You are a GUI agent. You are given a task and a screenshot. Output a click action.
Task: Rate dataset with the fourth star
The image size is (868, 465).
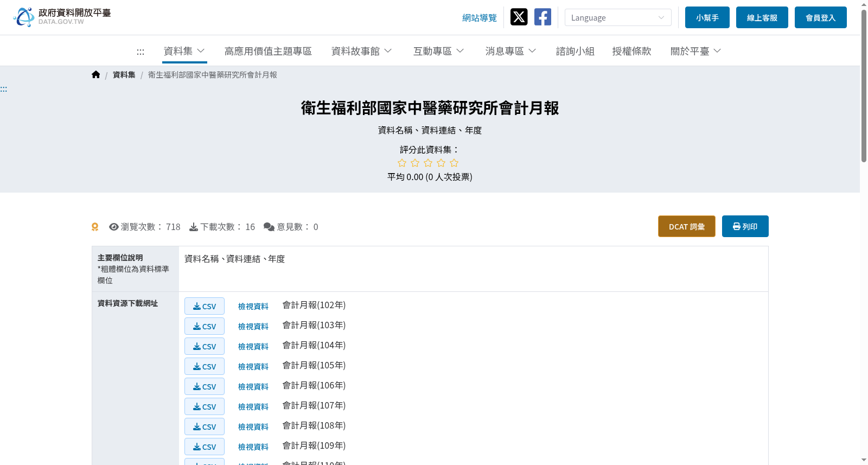(441, 163)
